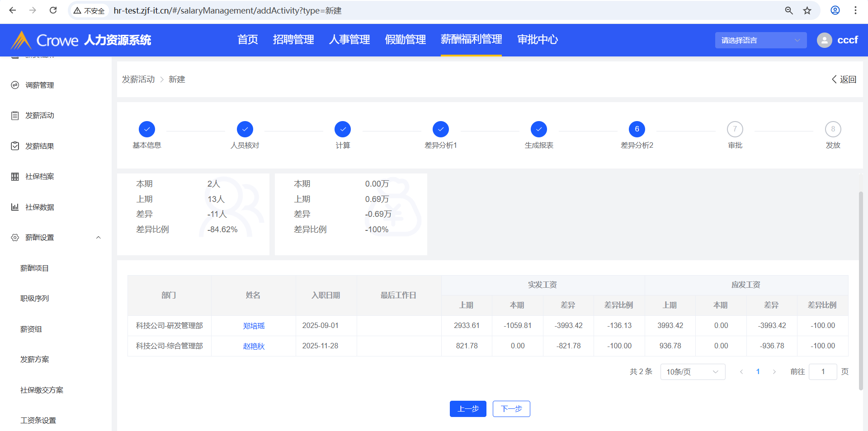
Task: Click the cccf user avatar icon
Action: coord(824,40)
